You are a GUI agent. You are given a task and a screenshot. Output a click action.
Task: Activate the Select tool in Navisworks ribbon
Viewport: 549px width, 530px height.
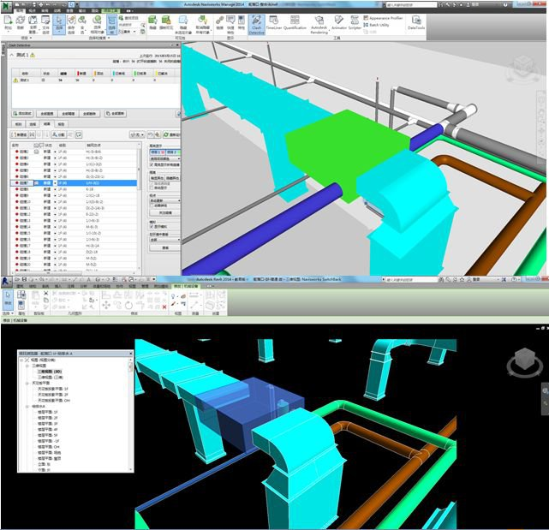point(59,25)
